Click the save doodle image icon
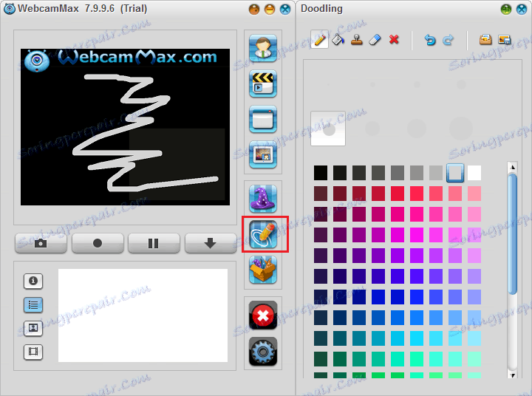This screenshot has height=396, width=532. tap(504, 40)
